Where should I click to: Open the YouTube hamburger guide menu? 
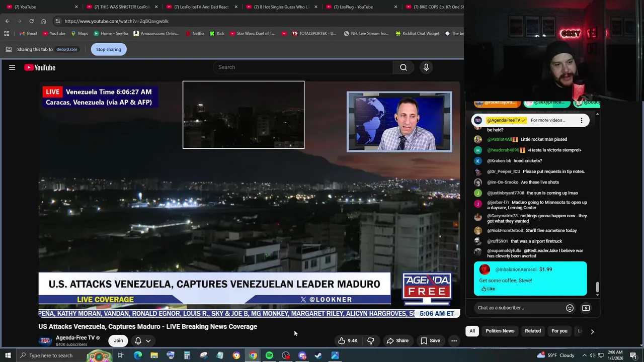[12, 67]
